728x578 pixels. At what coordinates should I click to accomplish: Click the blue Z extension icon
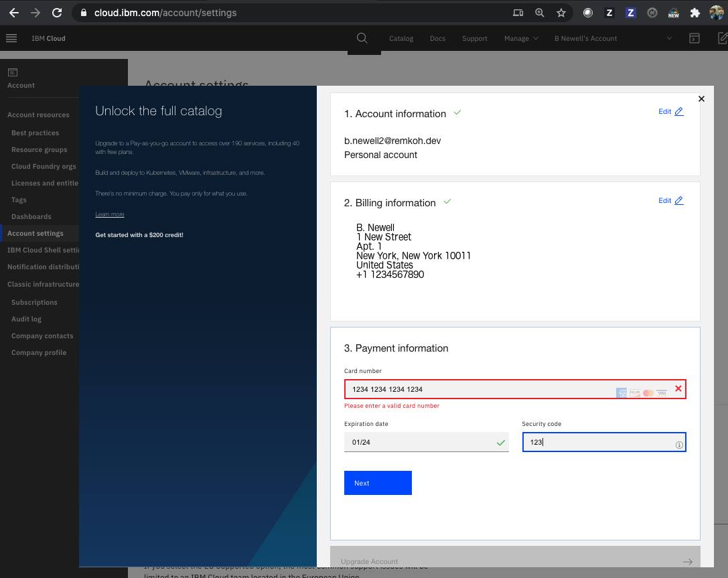630,13
